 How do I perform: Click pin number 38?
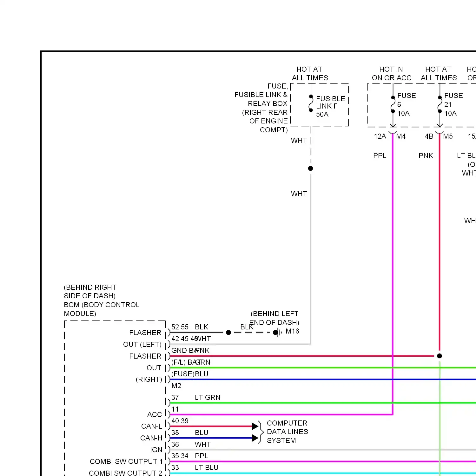(x=175, y=433)
